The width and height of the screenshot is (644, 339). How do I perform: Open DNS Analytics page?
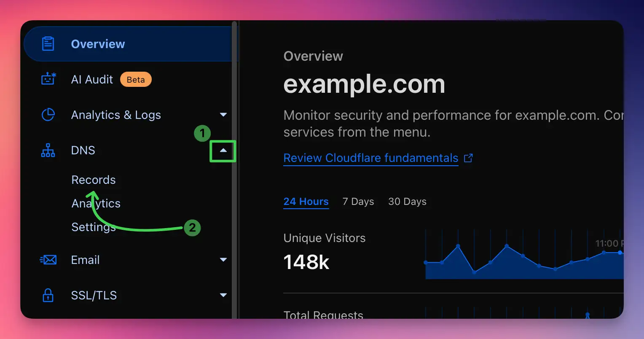96,203
